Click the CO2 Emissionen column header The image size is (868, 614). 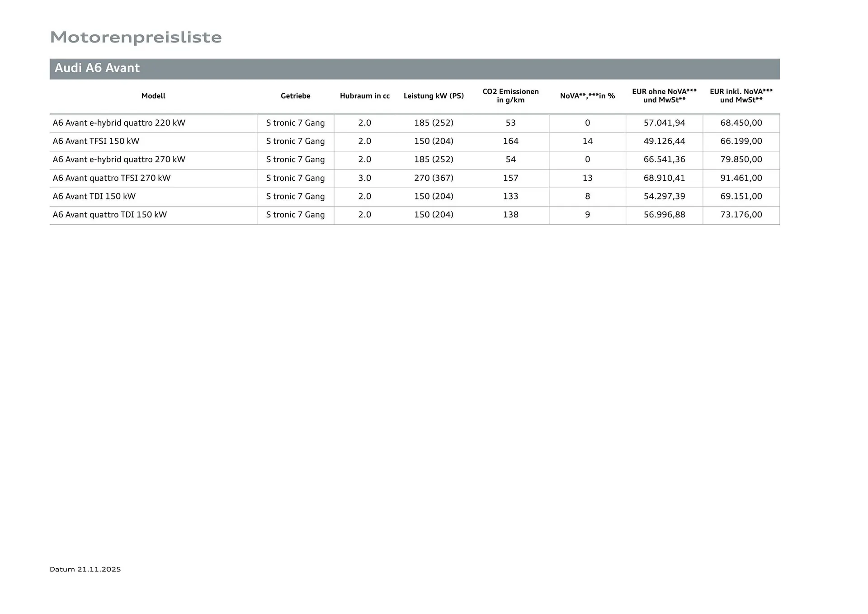coord(510,95)
